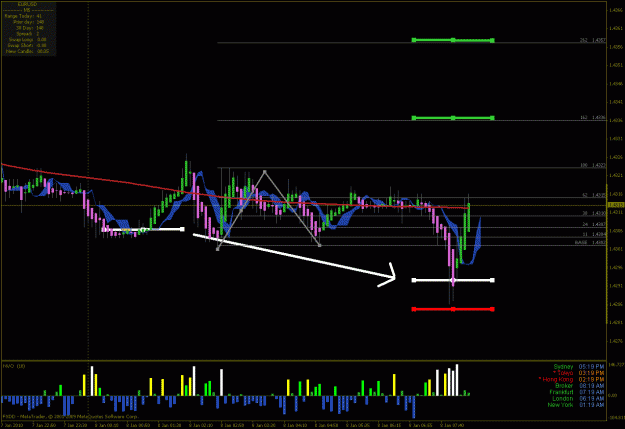
Task: Select middle handle of green line at 262 level
Action: pos(453,40)
